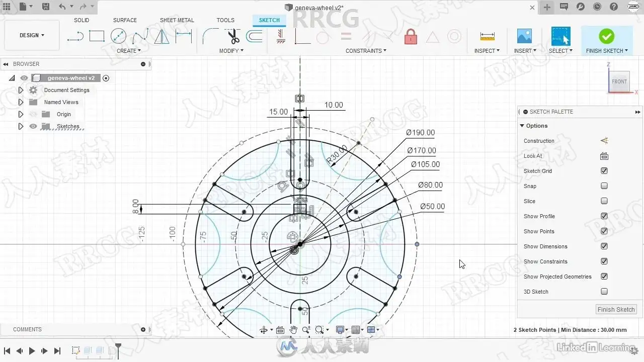Open the INSPECT dropdown menu
The image size is (644, 362).
pyautogui.click(x=487, y=51)
